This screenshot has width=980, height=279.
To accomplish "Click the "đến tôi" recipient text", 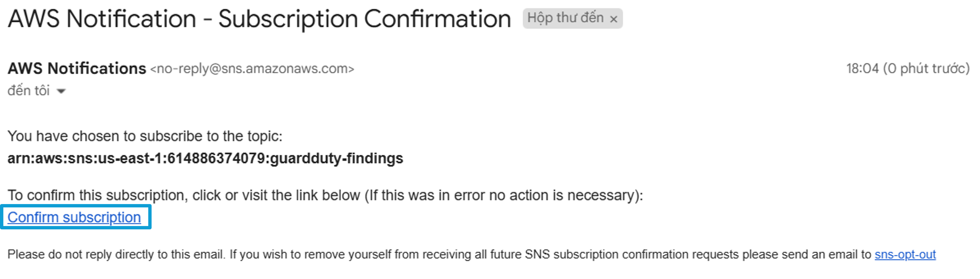I will click(x=29, y=90).
